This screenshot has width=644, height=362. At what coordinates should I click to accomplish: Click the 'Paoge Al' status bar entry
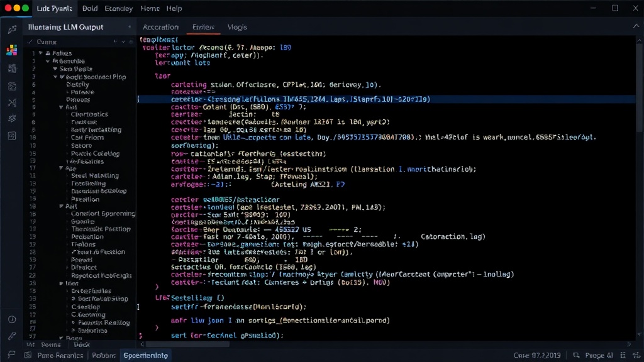(599, 356)
